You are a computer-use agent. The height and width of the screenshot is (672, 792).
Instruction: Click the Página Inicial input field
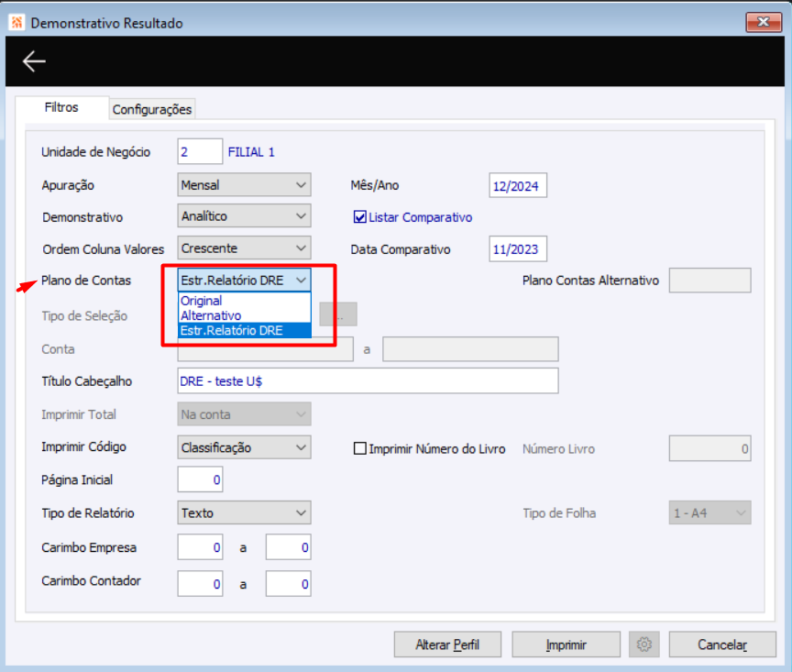[200, 479]
